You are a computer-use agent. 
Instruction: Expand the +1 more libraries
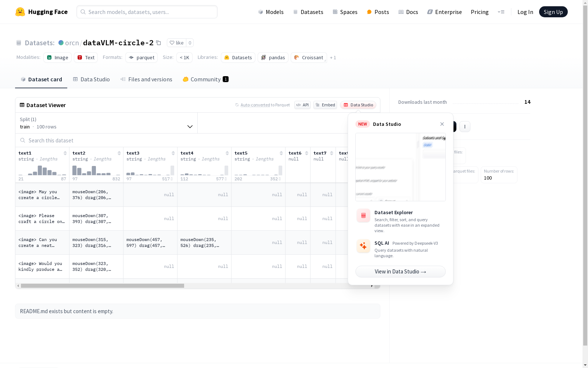pos(333,57)
